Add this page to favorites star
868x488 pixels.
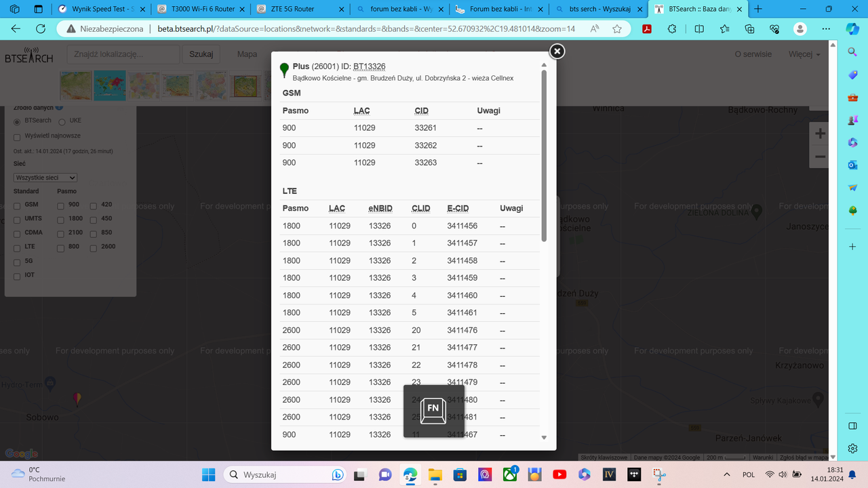617,29
